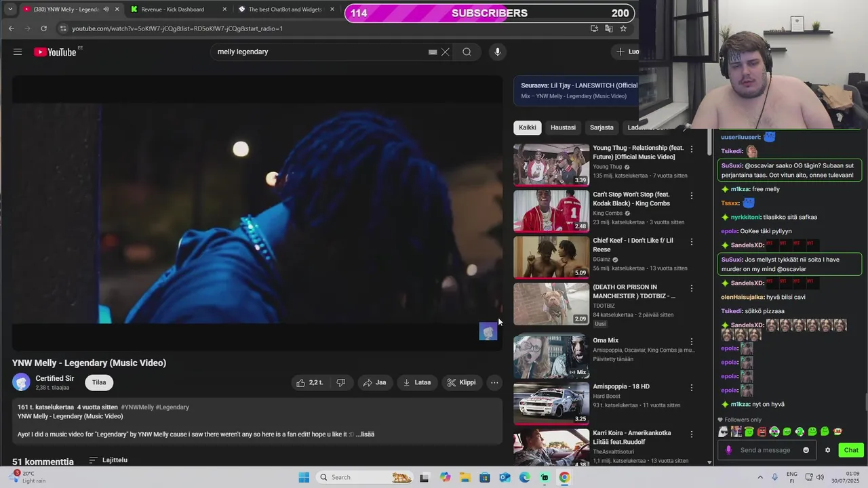
Task: Click the #YNWMelly hashtag link
Action: pos(137,407)
